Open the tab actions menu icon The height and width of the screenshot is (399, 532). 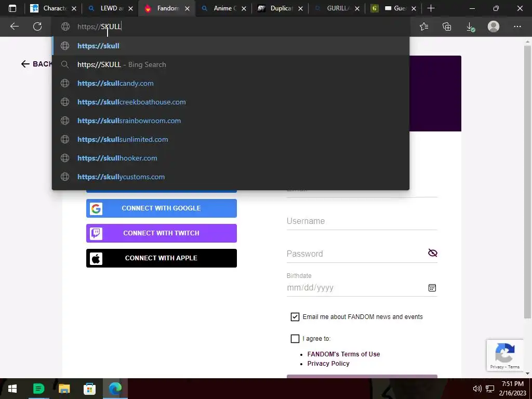point(12,8)
